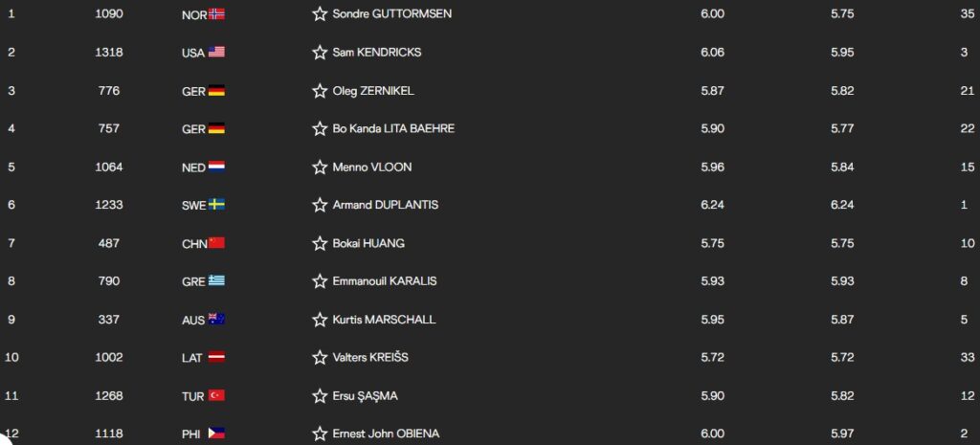Favorite Armand DUPLANTIS using the star
The image size is (980, 445).
[320, 205]
